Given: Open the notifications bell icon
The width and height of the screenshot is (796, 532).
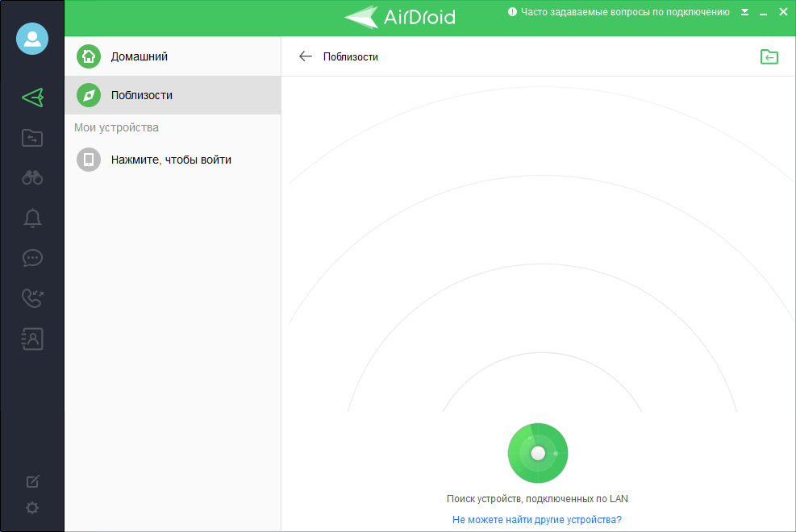Looking at the screenshot, I should [32, 218].
